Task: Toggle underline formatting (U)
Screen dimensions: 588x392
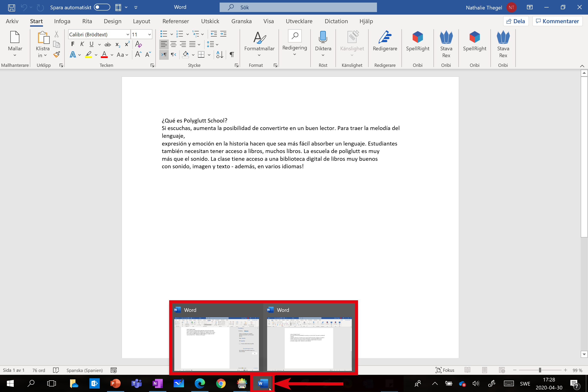Action: (x=92, y=44)
